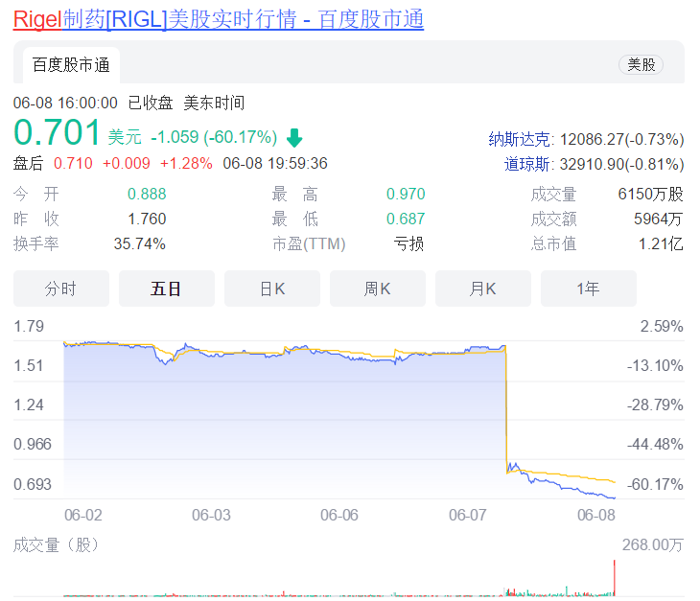The width and height of the screenshot is (700, 601).
Task: Switch chart to 分时 view
Action: tap(60, 289)
